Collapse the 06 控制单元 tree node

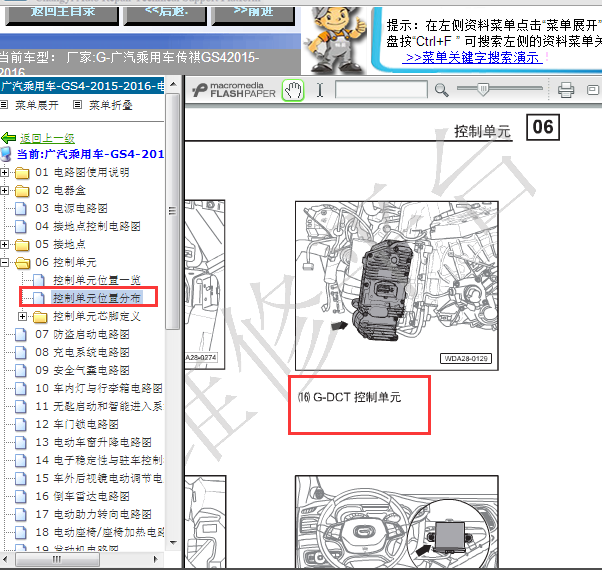click(x=4, y=263)
